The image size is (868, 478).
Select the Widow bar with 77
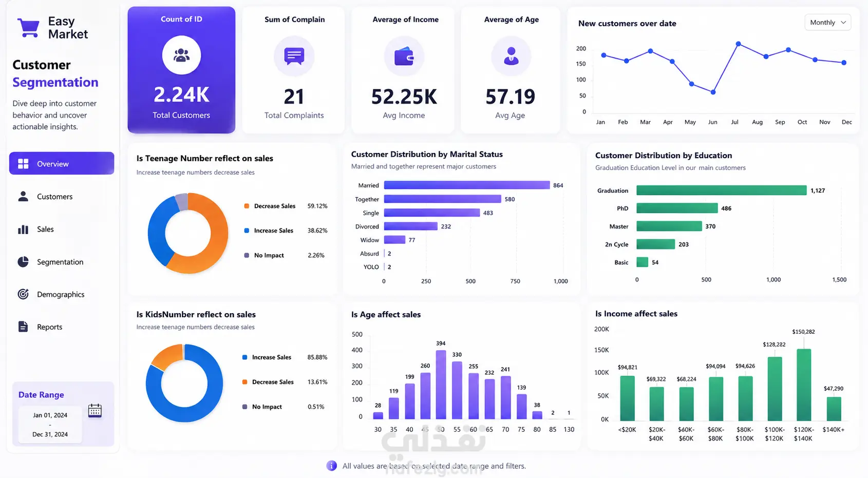tap(395, 240)
